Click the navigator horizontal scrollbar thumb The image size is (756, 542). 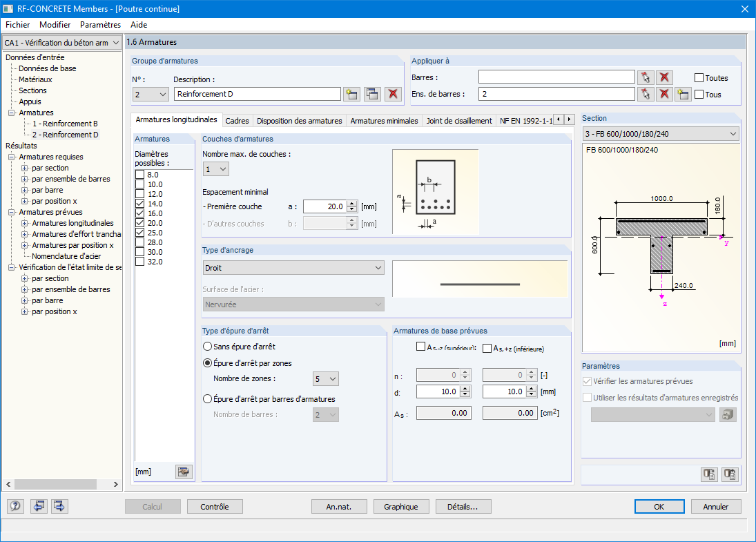(x=55, y=484)
